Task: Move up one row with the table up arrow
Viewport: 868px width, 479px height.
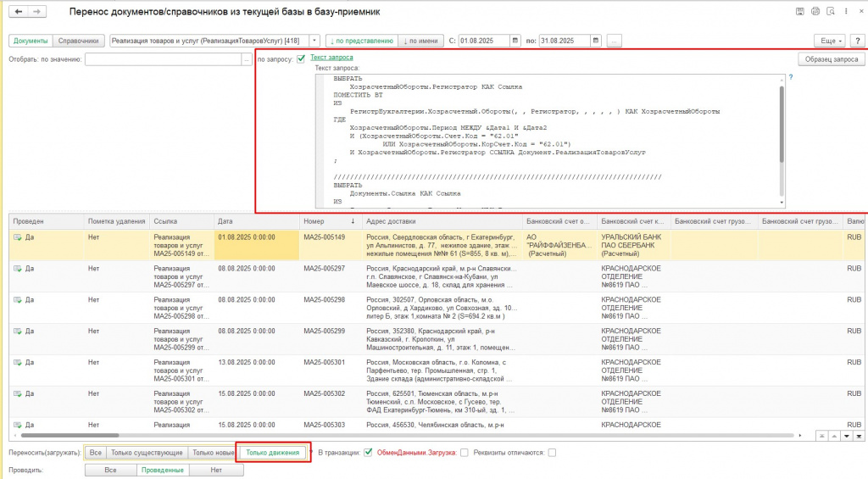Action: point(834,437)
